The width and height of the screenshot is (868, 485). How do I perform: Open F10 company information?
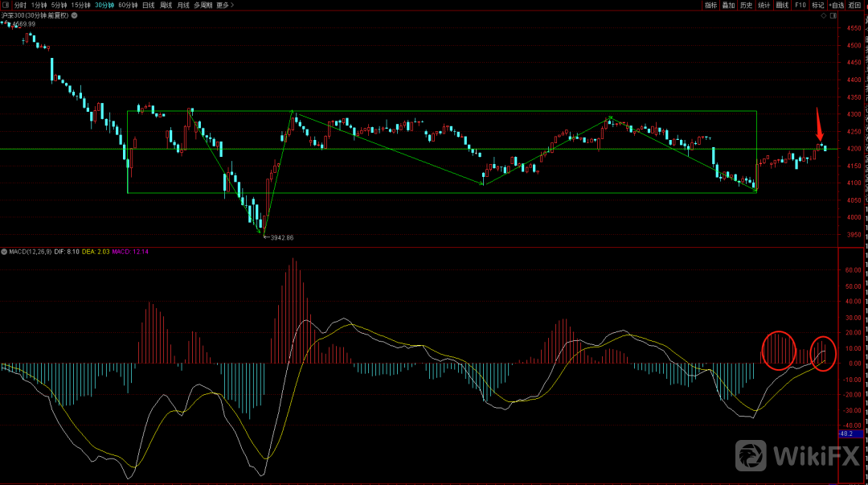coord(800,5)
